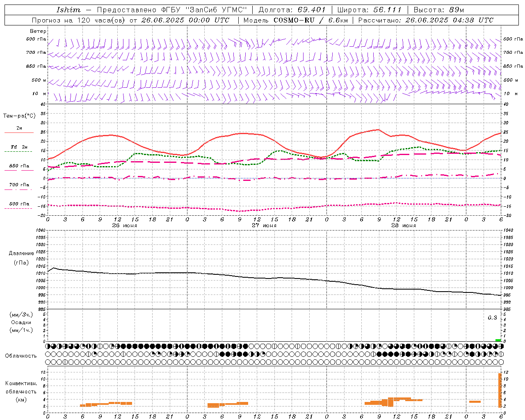Click the 'Td 2м' dew point legend entry
The height and width of the screenshot is (420, 525).
point(19,147)
